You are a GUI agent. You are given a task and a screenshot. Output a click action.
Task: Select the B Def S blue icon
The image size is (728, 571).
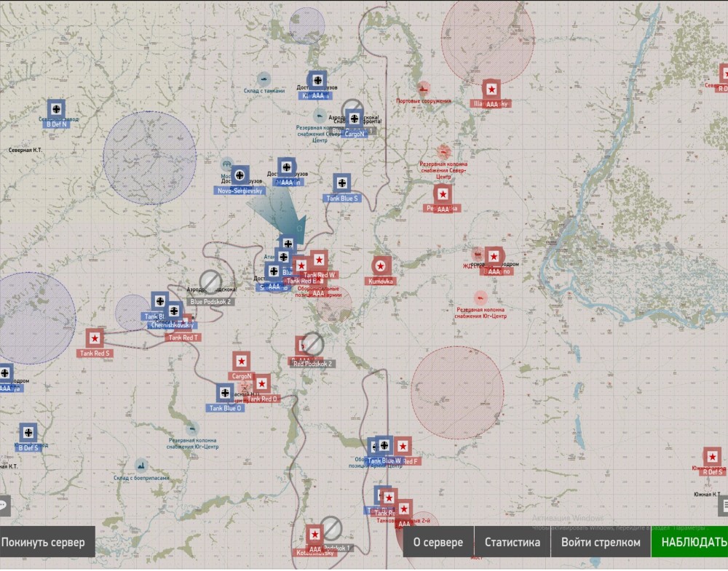pos(28,433)
